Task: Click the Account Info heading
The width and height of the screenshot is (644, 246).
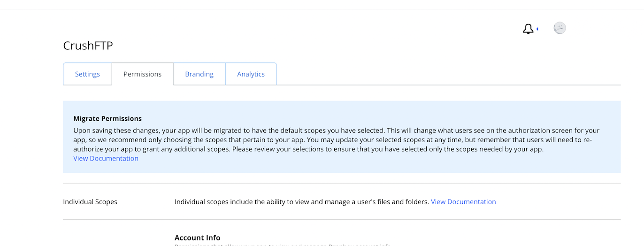Action: 197,238
